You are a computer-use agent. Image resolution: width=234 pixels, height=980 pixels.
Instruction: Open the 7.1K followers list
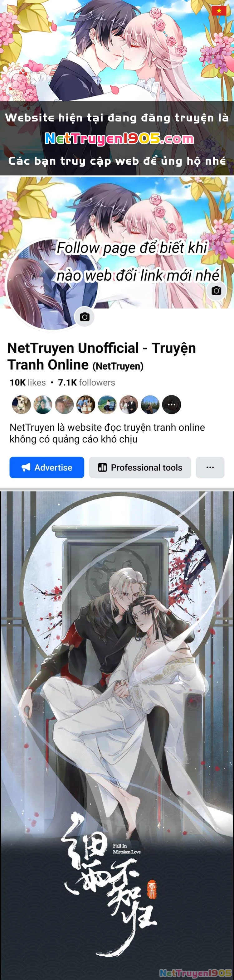tap(86, 382)
